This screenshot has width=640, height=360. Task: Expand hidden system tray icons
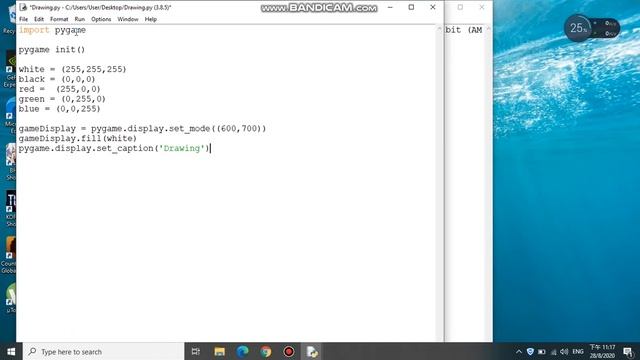pos(519,352)
